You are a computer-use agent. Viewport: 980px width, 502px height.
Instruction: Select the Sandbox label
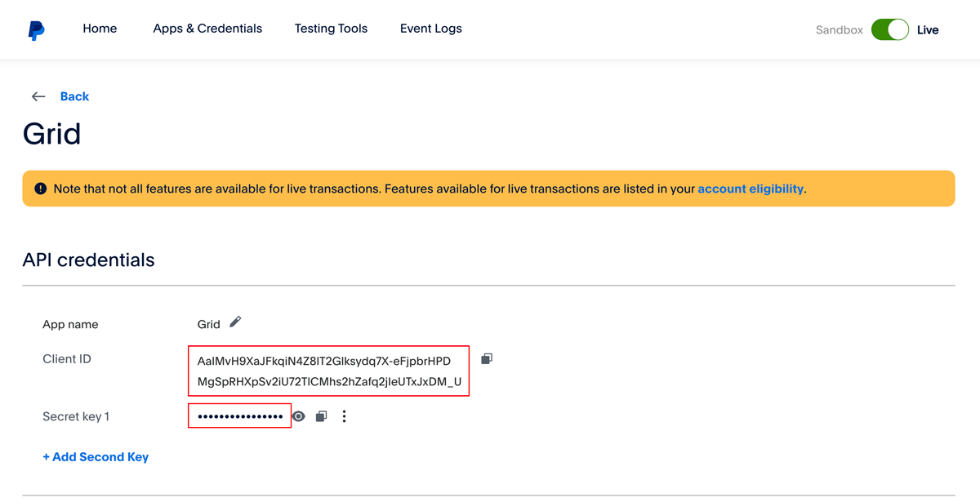coord(840,30)
